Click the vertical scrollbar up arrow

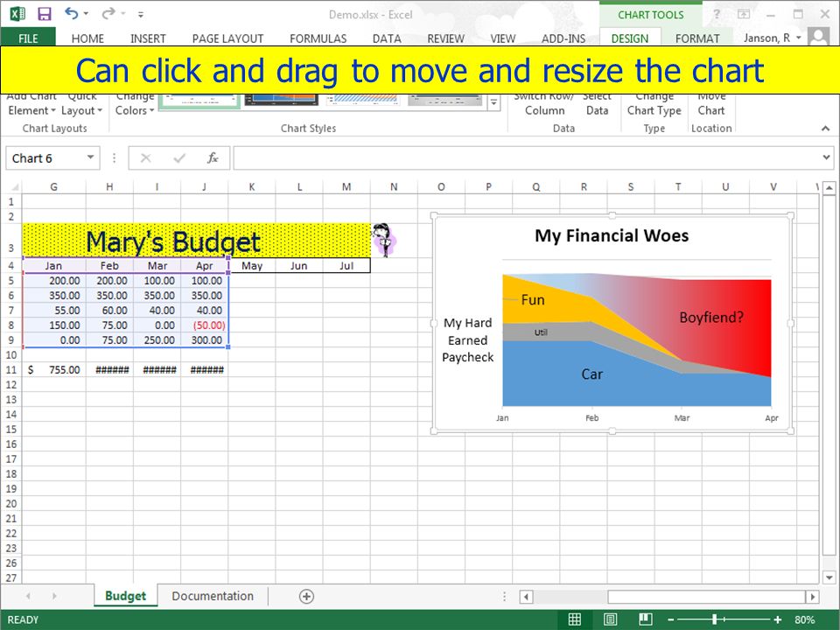click(829, 187)
